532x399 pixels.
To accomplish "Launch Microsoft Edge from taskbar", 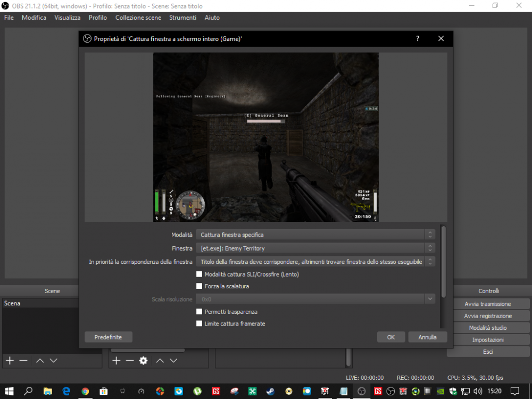I will [x=66, y=391].
